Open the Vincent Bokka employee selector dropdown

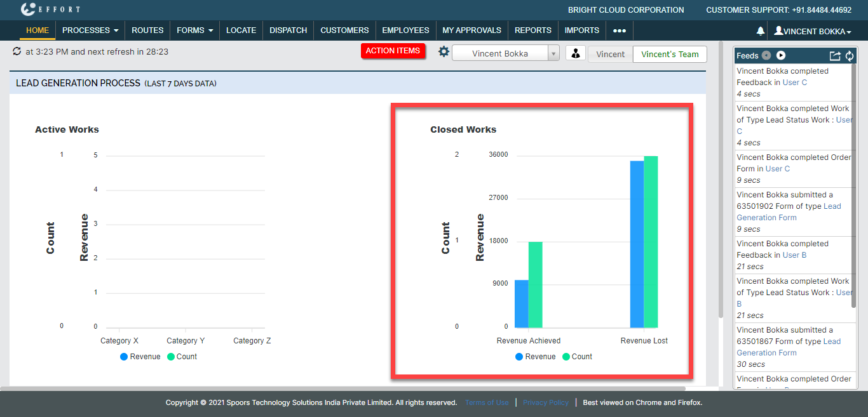point(505,54)
